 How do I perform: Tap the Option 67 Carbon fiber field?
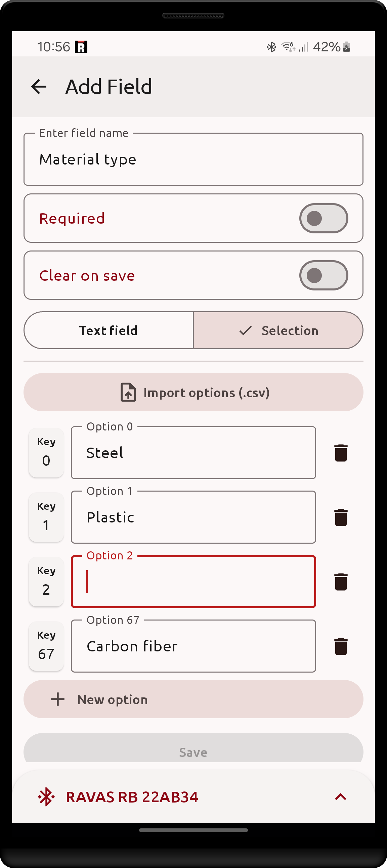coord(193,646)
